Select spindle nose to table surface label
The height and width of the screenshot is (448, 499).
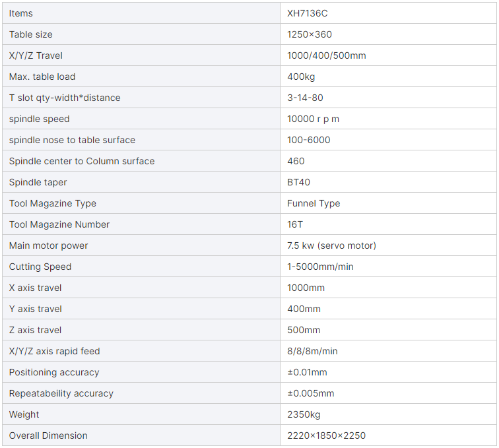click(x=72, y=140)
